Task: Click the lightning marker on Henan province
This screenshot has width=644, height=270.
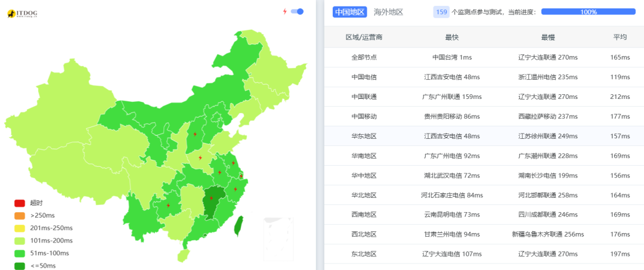Action: [x=200, y=158]
